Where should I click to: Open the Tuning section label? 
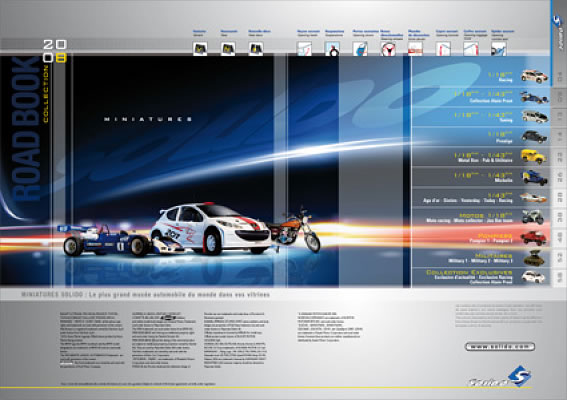pos(483,117)
